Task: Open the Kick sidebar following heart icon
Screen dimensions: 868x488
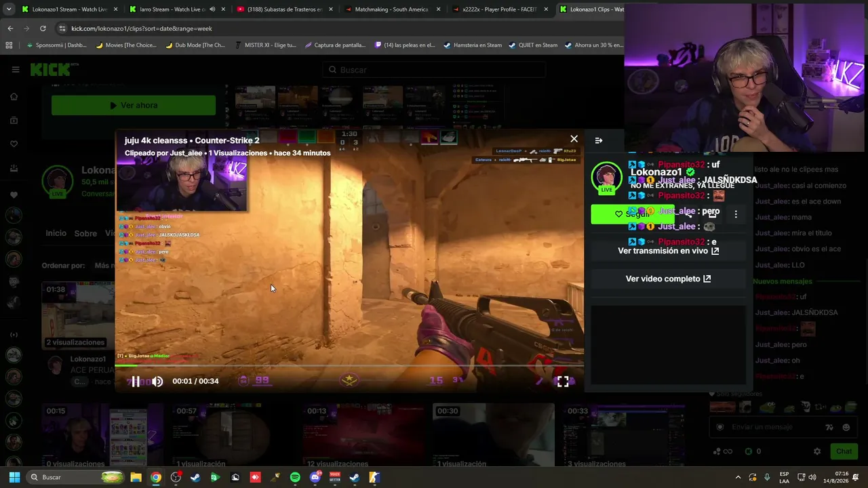Action: point(14,144)
